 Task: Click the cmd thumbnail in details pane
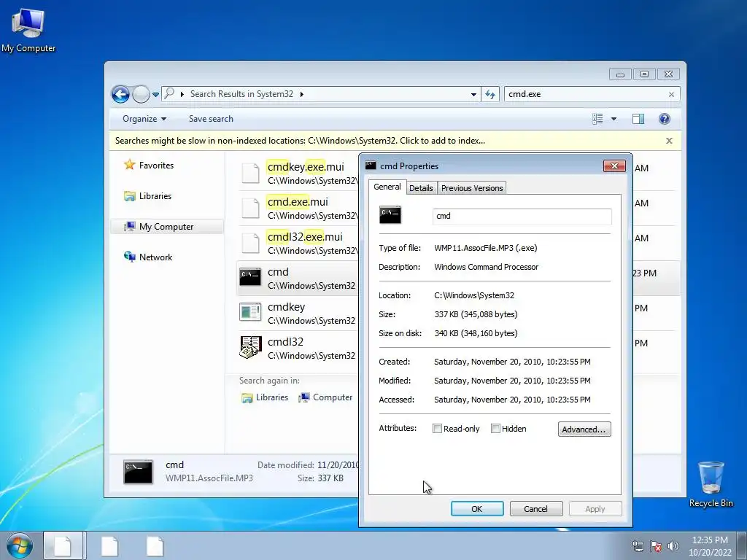(x=138, y=472)
